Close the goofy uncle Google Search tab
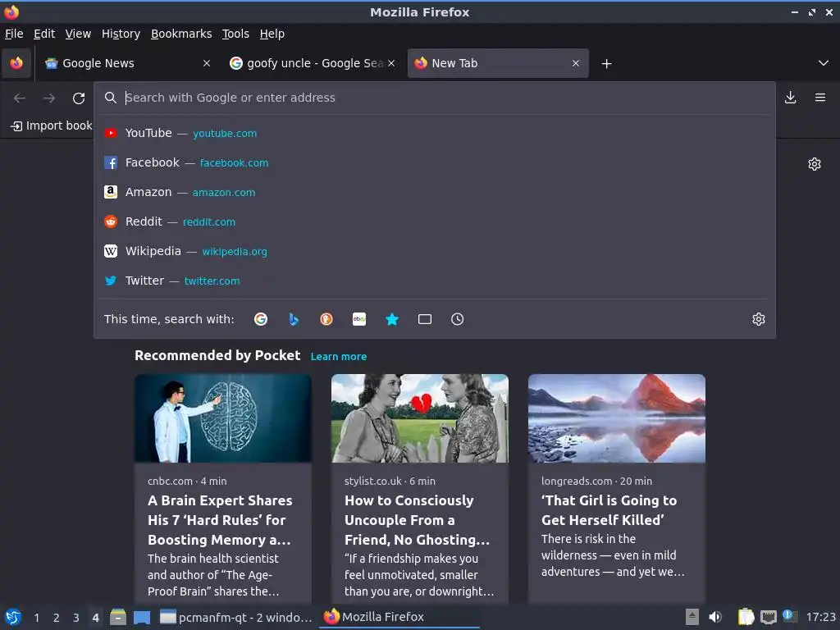 coord(391,63)
